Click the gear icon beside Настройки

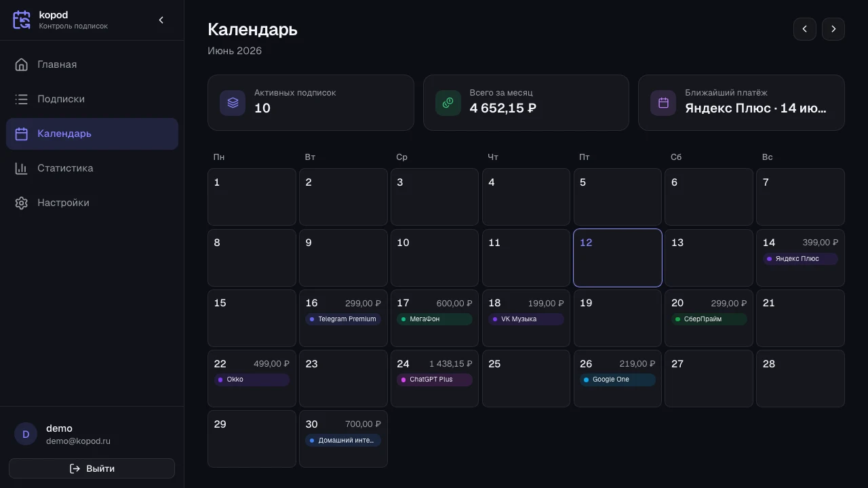click(x=22, y=203)
